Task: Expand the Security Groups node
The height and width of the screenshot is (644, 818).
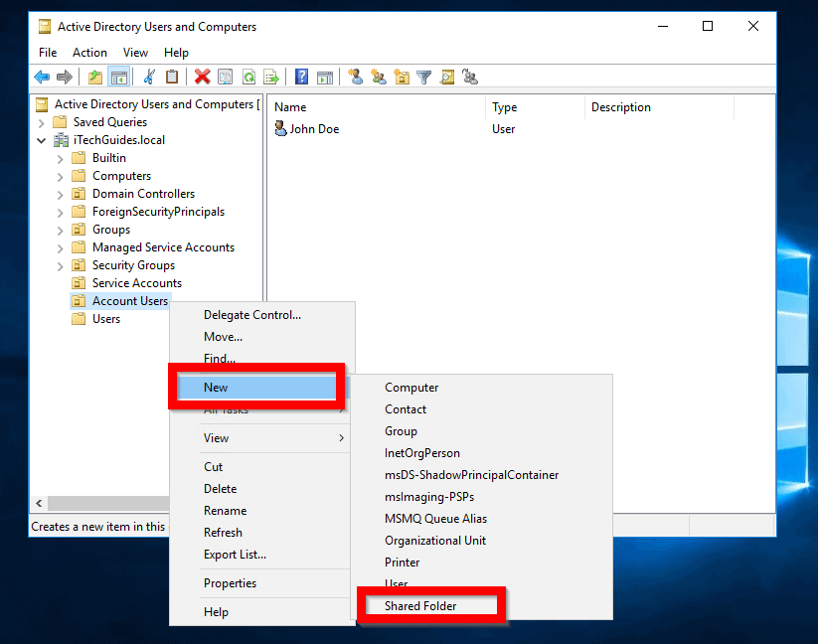Action: [x=60, y=266]
